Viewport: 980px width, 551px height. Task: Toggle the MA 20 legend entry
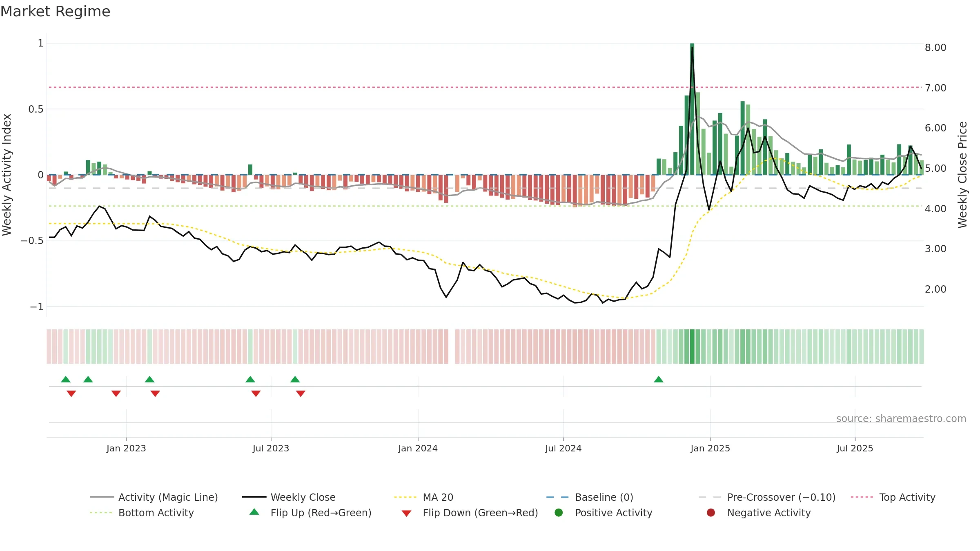coord(423,497)
